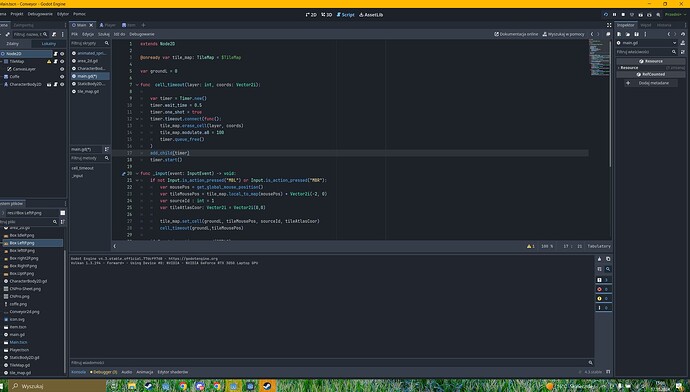Toggle visibility of CanvasLayer node

[x=62, y=69]
